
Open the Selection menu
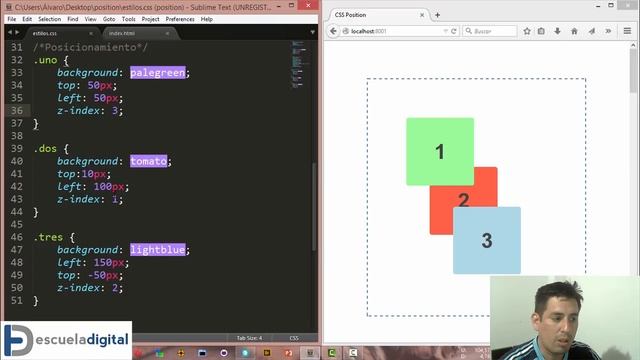pos(49,19)
